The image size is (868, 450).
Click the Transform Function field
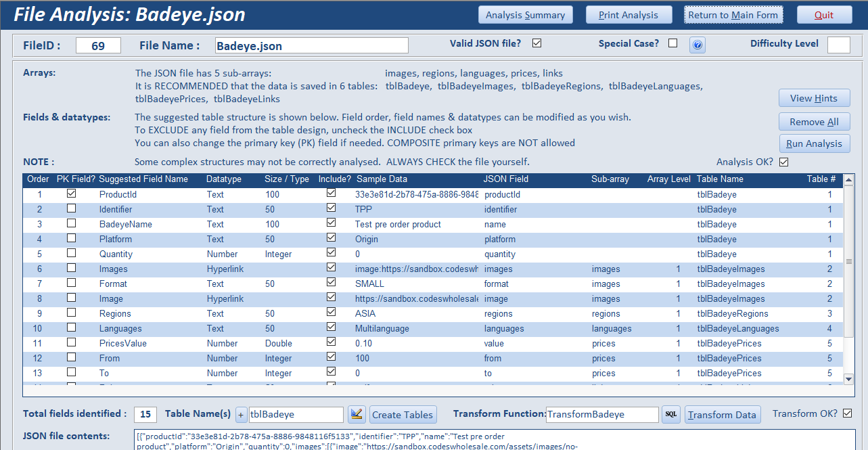point(602,415)
